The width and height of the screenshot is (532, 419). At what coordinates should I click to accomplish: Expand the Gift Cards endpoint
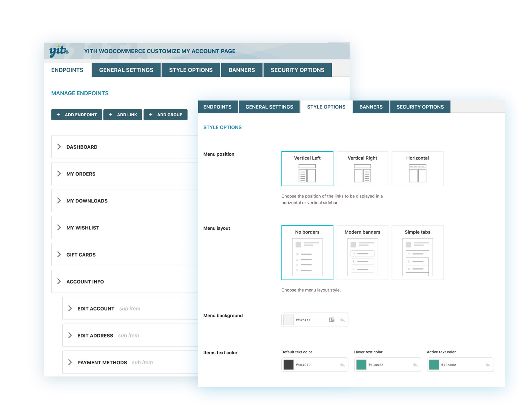59,254
